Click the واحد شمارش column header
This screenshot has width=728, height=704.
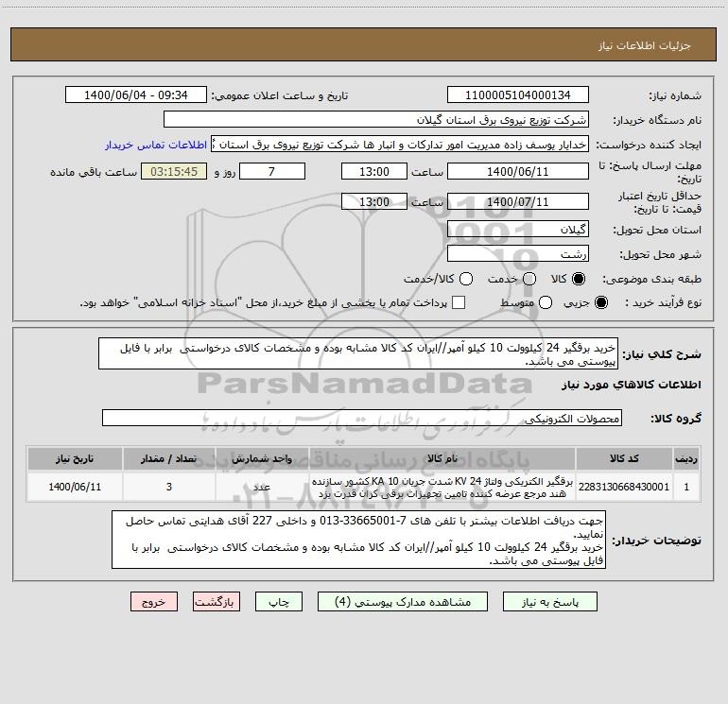[x=262, y=458]
